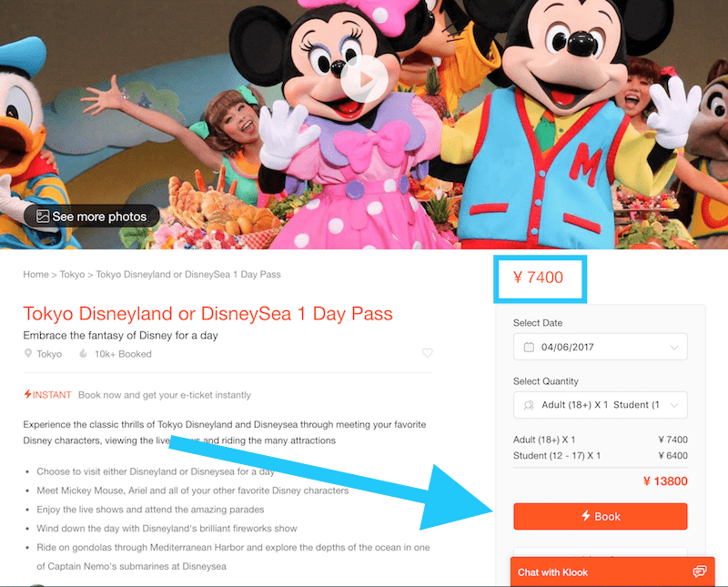This screenshot has height=587, width=728.
Task: Click the Tokyo Disneyland or DisneySea title
Action: [x=207, y=314]
